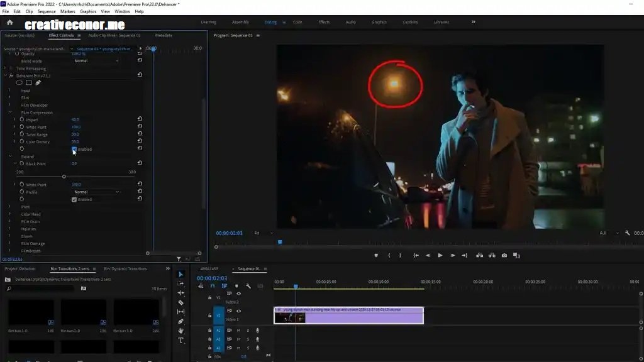Viewport: 644px width, 362px height.
Task: Expand the Bloom section
Action: pyautogui.click(x=9, y=236)
